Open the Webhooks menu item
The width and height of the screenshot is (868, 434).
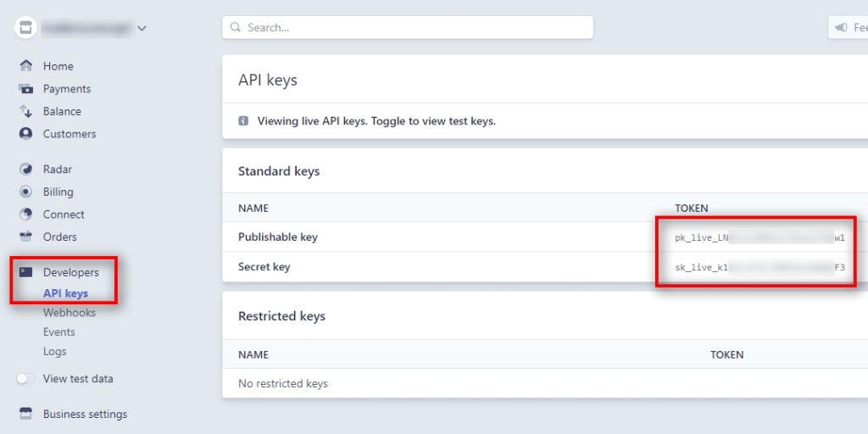tap(69, 313)
